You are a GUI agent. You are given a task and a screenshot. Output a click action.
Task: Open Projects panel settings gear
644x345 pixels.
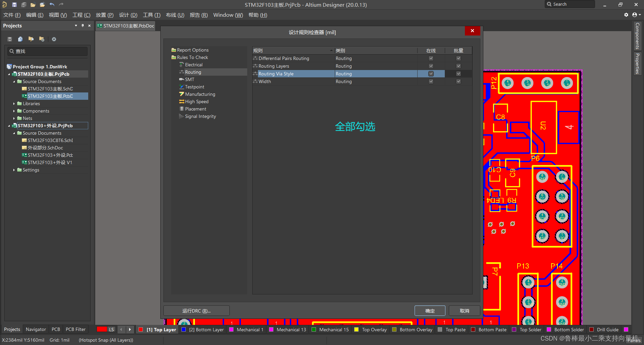54,39
